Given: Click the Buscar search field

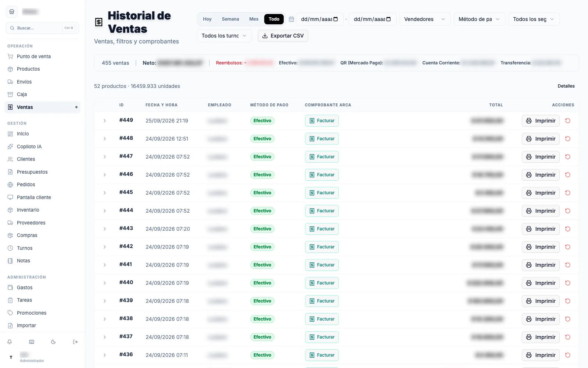Looking at the screenshot, I should click(42, 28).
